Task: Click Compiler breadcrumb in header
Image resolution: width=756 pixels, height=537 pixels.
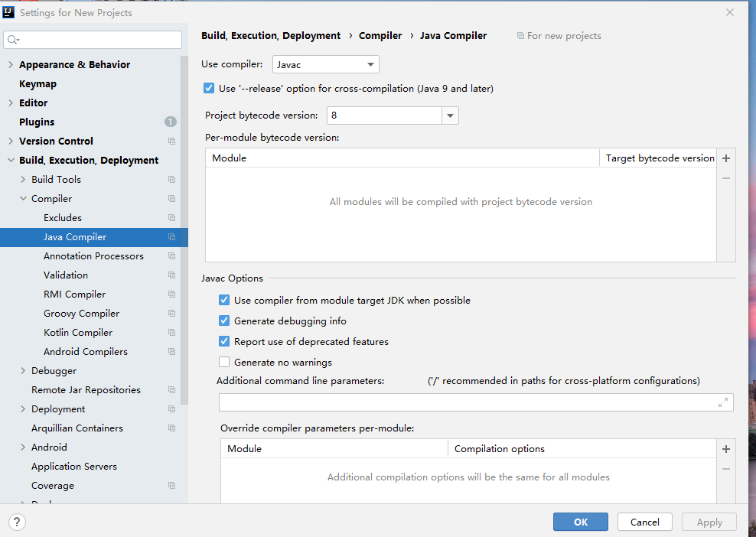Action: coord(380,36)
